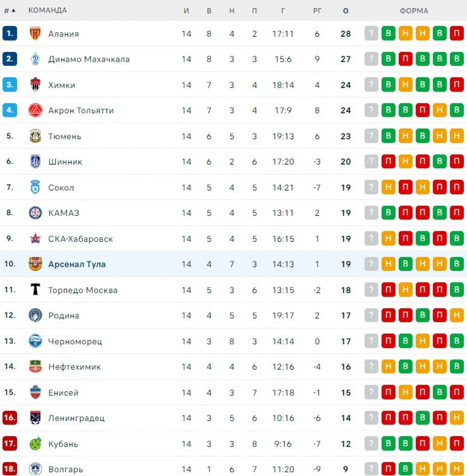Sort table by the # position column

[x=10, y=10]
